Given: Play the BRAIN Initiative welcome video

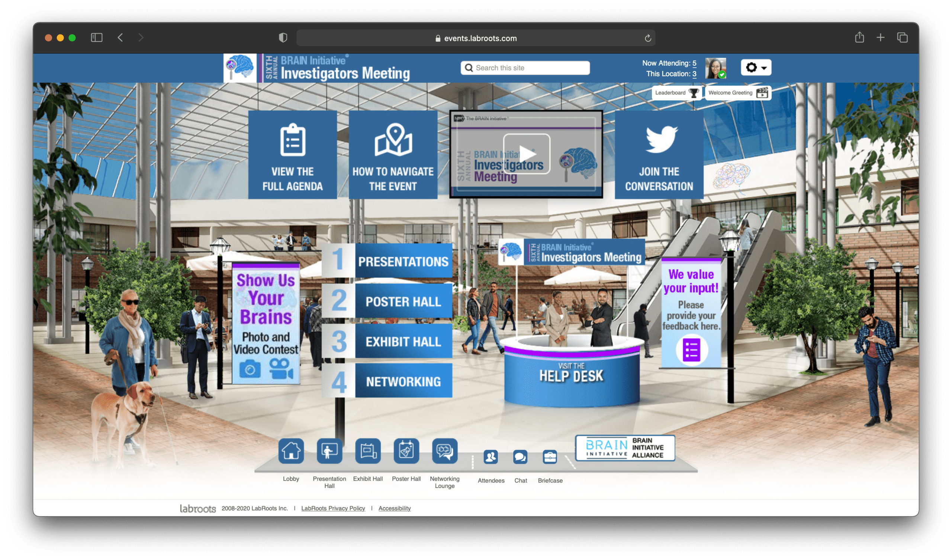Looking at the screenshot, I should [526, 154].
